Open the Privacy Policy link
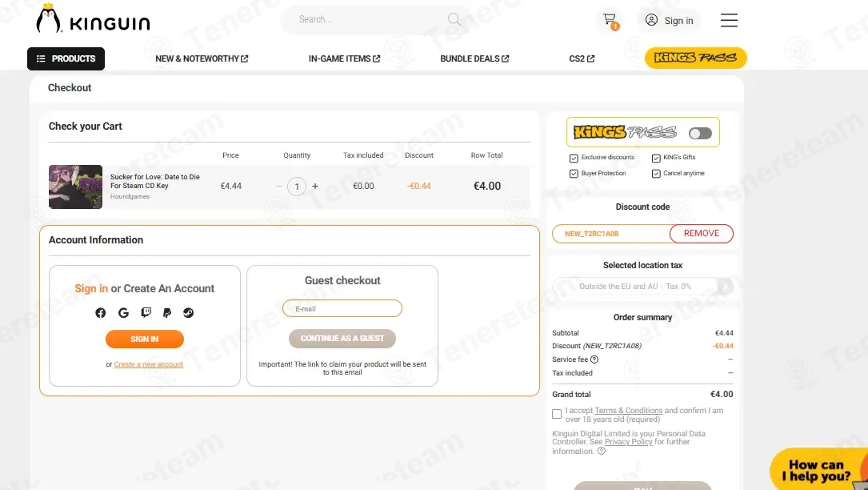The width and height of the screenshot is (868, 490). coord(628,442)
